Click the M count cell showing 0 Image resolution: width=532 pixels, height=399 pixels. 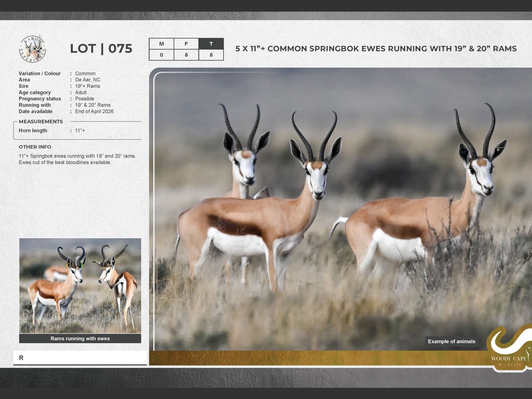tap(161, 55)
